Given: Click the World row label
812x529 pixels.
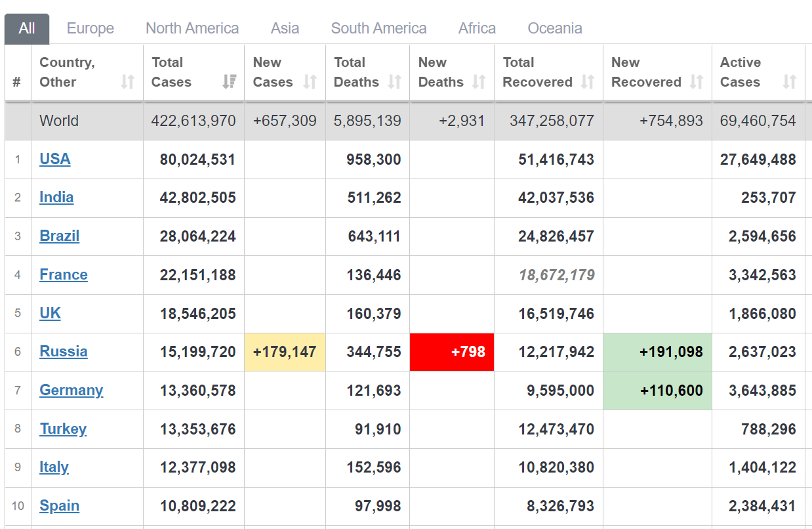Looking at the screenshot, I should [x=59, y=121].
